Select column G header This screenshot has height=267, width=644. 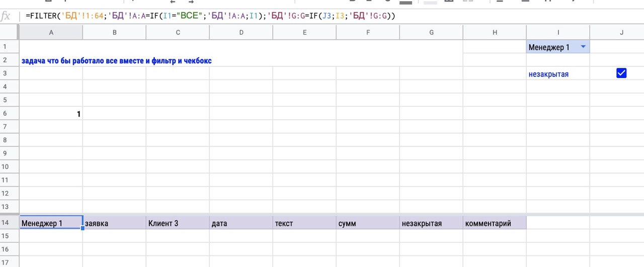coord(431,32)
